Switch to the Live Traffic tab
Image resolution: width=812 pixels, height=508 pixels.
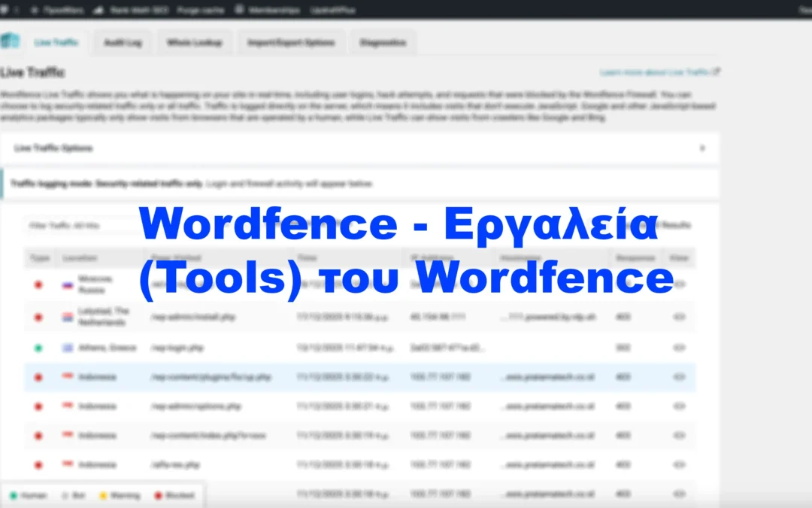(56, 42)
